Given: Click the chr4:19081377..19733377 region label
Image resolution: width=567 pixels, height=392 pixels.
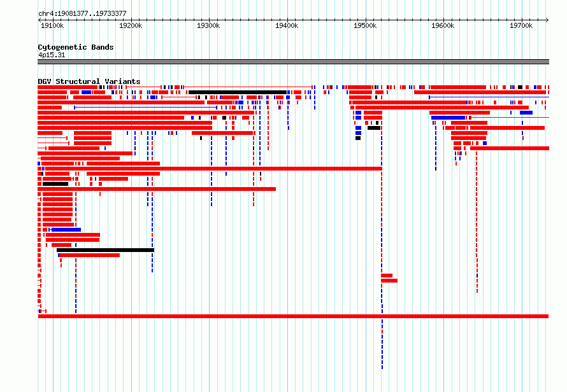Looking at the screenshot, I should [x=82, y=14].
